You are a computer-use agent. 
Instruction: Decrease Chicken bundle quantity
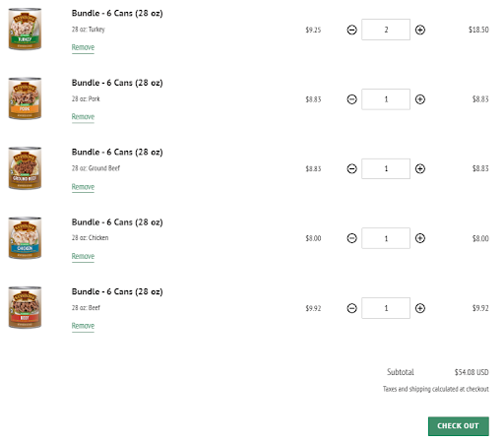tap(351, 238)
